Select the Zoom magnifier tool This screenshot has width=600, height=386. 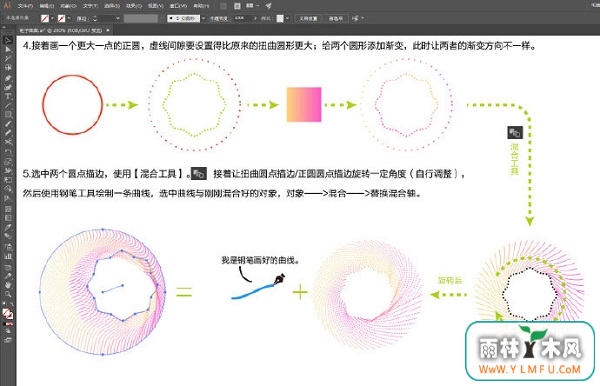(8, 294)
